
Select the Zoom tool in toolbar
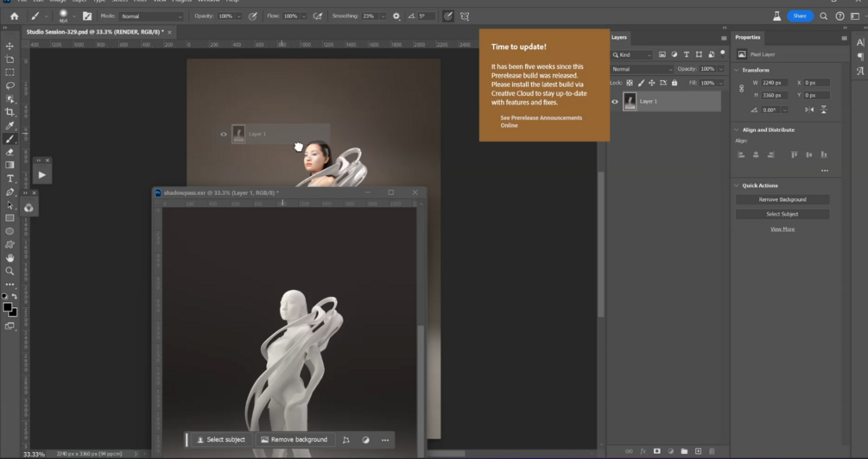tap(10, 271)
